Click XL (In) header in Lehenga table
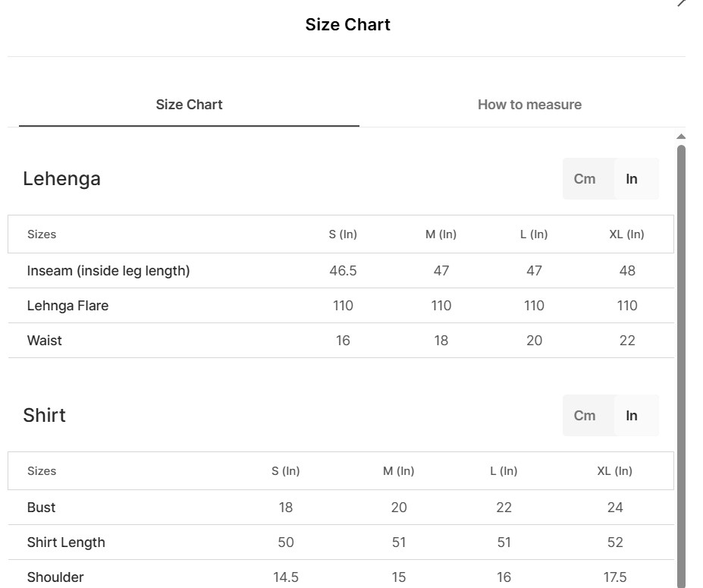Viewport: 703px width, 588px height. point(626,234)
